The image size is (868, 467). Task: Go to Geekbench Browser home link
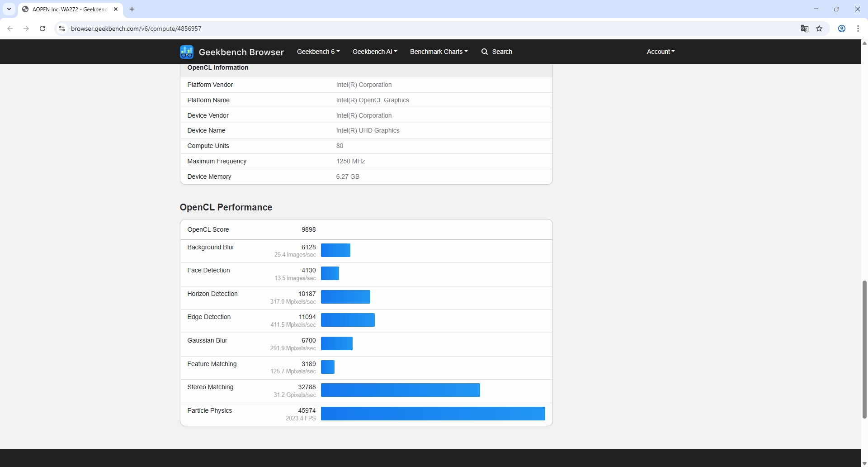[241, 52]
